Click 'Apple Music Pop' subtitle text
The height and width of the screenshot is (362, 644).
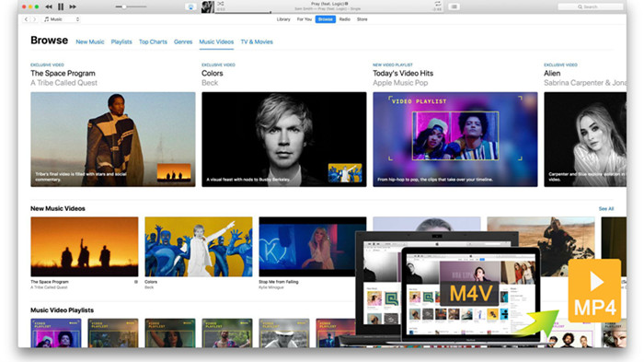(x=400, y=83)
